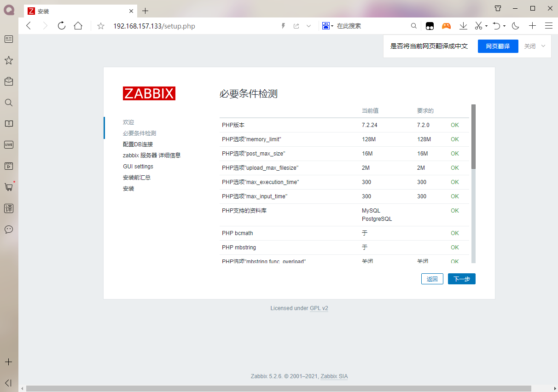Open the sidebar search icon
The height and width of the screenshot is (392, 558).
(9, 103)
